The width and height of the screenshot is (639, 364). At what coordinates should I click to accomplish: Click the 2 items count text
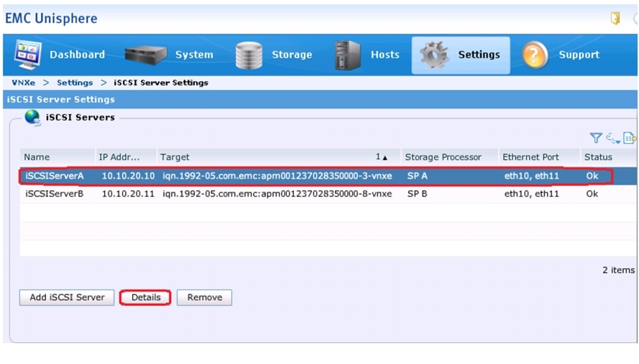618,270
